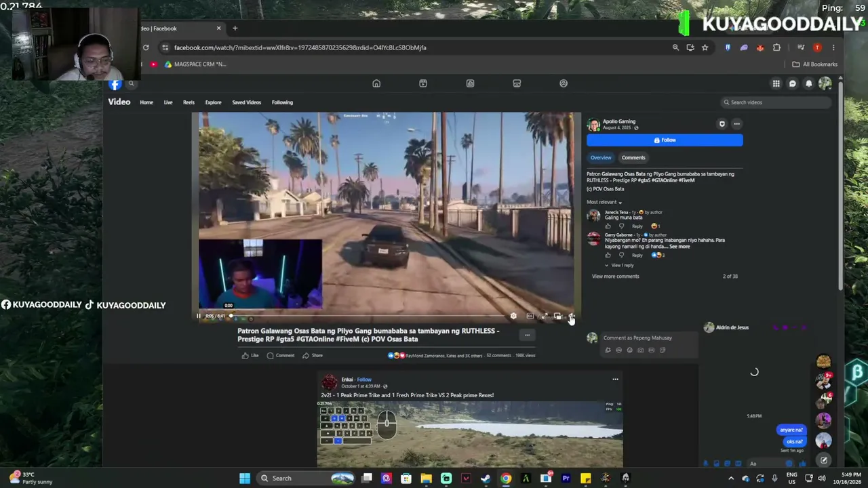Image resolution: width=868 pixels, height=488 pixels.
Task: Share the video via Share button
Action: click(313, 355)
